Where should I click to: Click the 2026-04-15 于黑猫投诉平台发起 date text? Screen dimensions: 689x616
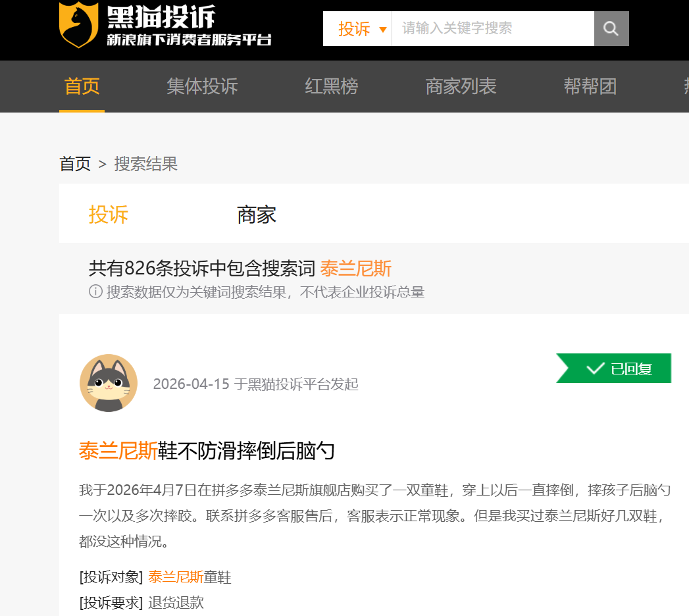coord(255,384)
